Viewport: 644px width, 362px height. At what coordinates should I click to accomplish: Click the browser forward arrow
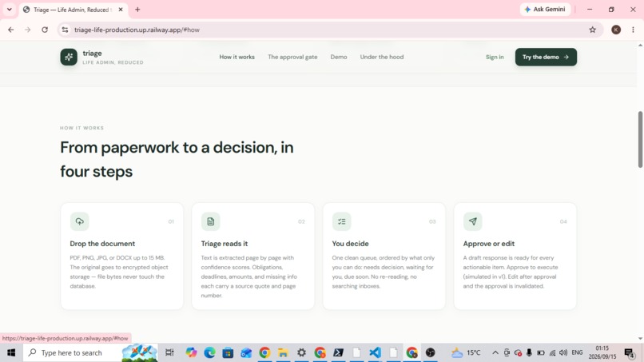click(x=27, y=30)
